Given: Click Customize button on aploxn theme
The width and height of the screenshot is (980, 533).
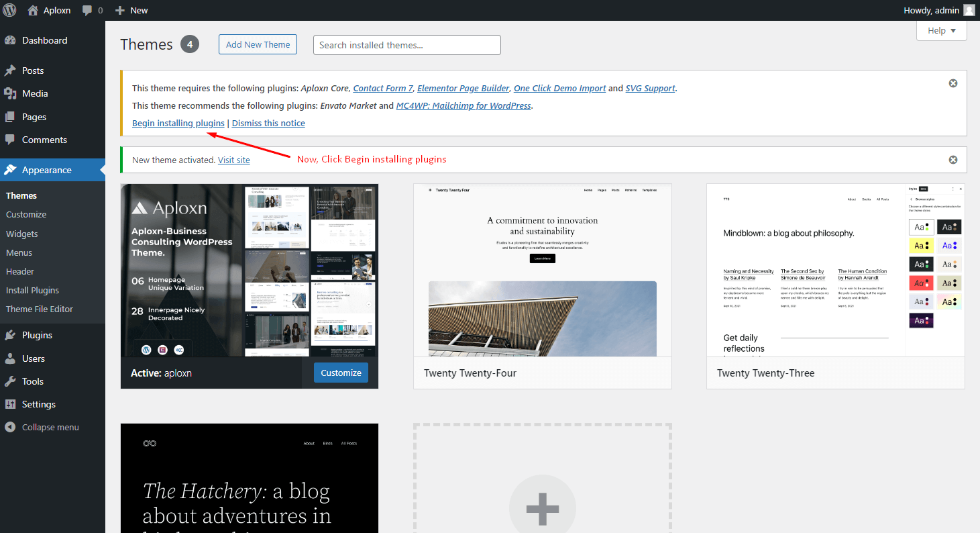Looking at the screenshot, I should 341,373.
